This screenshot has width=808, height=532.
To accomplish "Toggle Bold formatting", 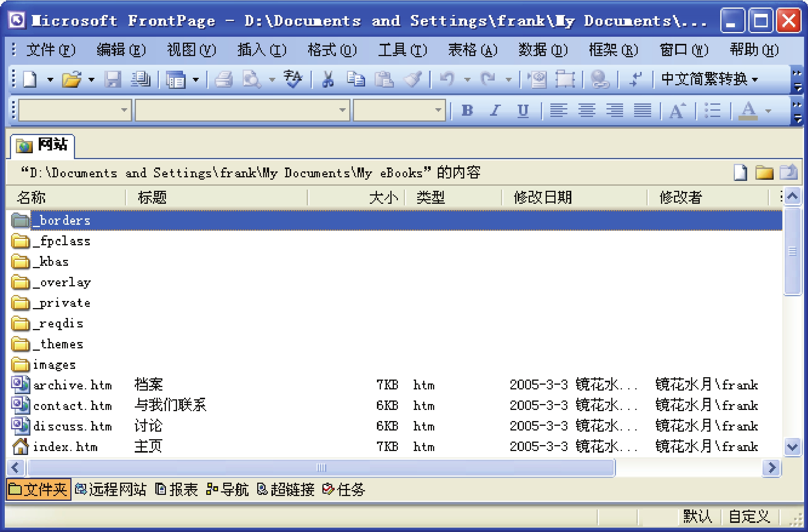I will point(467,111).
